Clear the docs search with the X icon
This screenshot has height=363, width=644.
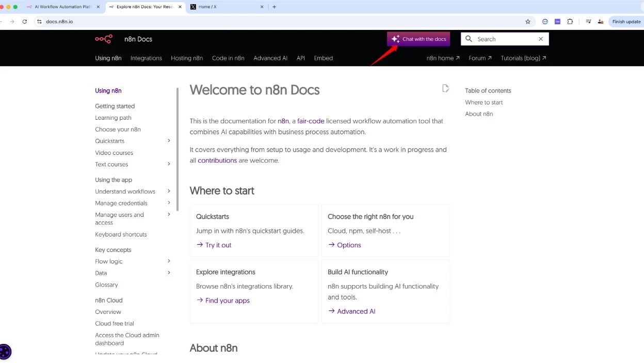pos(541,39)
